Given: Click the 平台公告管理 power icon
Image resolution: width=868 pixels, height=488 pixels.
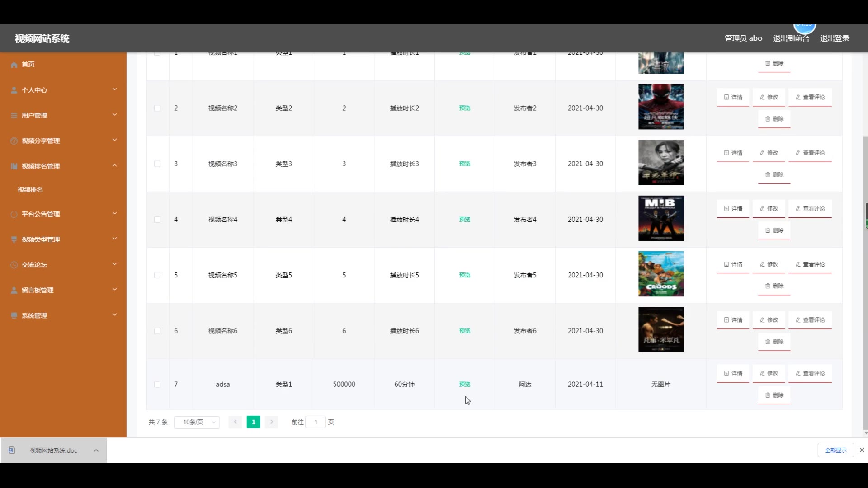Looking at the screenshot, I should point(14,214).
